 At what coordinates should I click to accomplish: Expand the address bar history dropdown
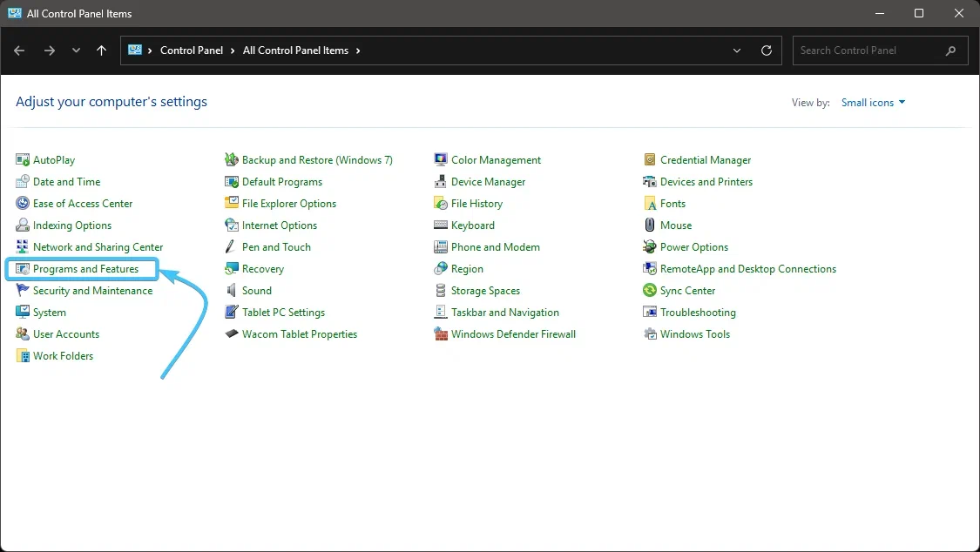(737, 50)
